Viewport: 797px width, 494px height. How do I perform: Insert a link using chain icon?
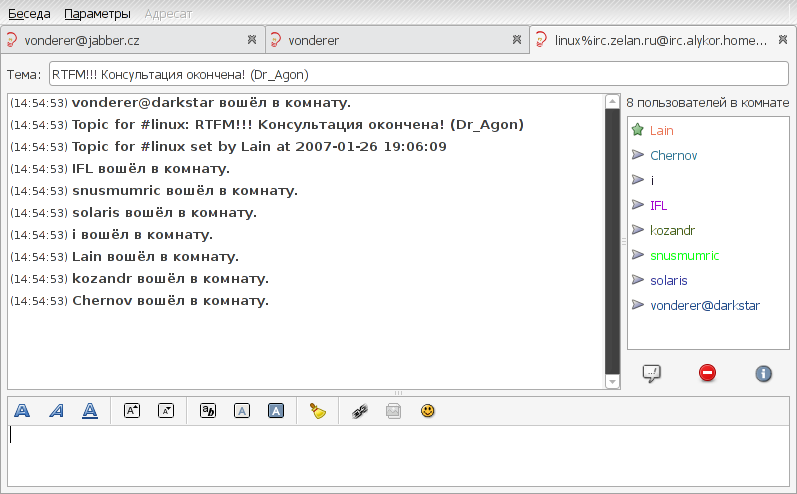(360, 410)
